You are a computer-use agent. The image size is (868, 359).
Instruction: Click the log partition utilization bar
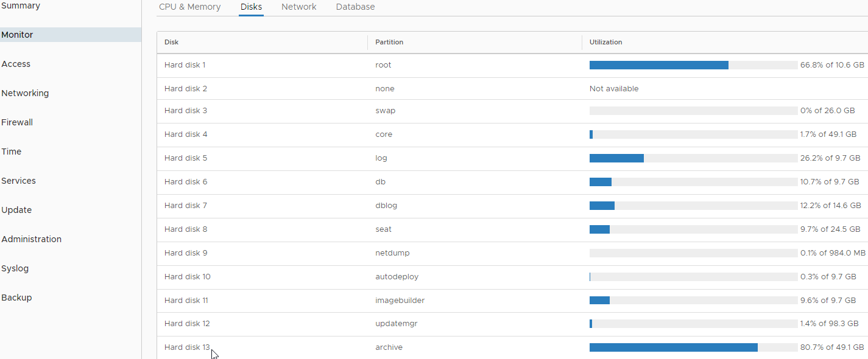693,158
